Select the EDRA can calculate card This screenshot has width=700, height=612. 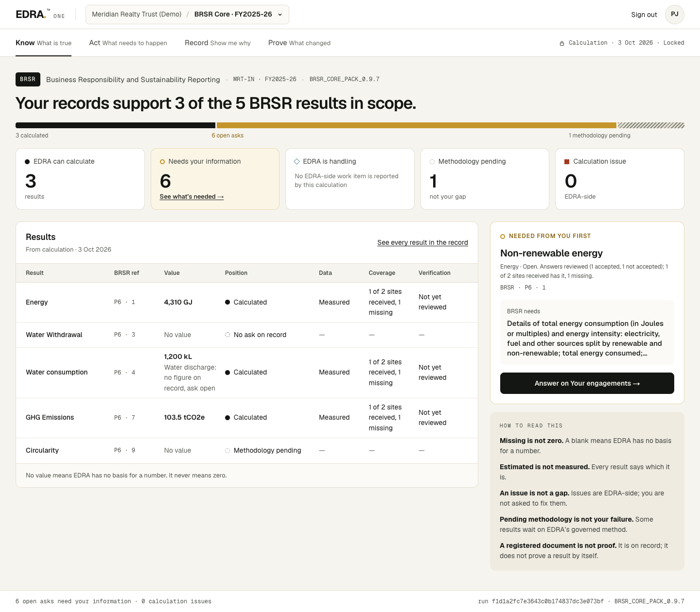coord(80,179)
